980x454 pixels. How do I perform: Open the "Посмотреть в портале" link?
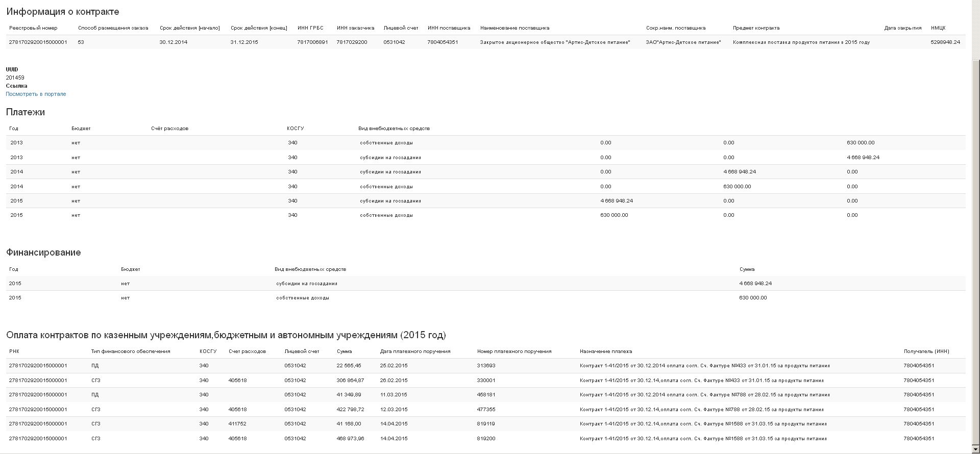point(36,94)
